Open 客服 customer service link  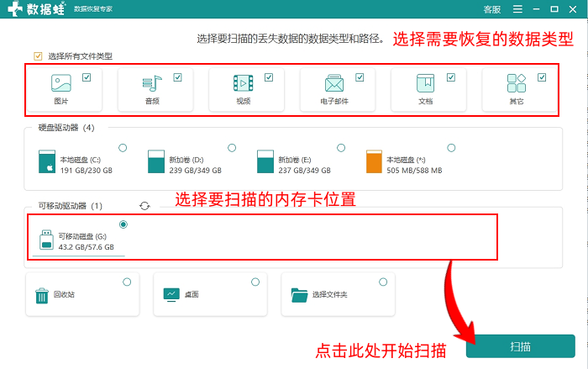(x=492, y=9)
